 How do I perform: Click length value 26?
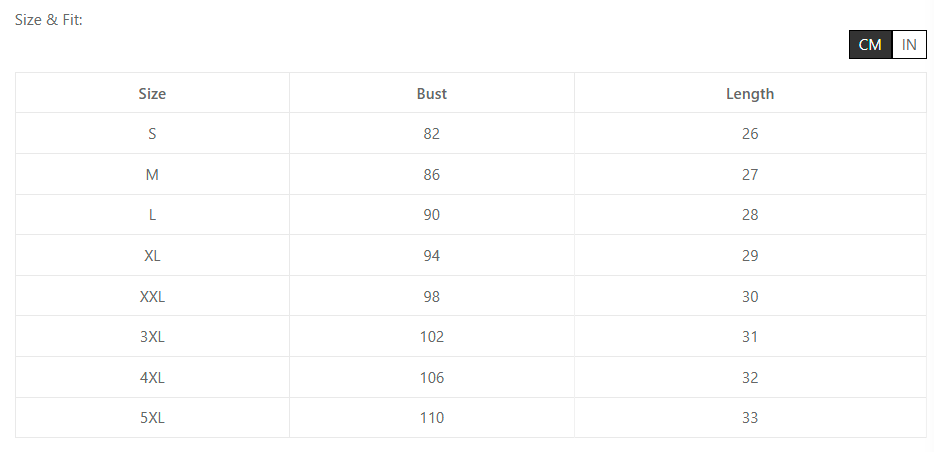pos(750,134)
